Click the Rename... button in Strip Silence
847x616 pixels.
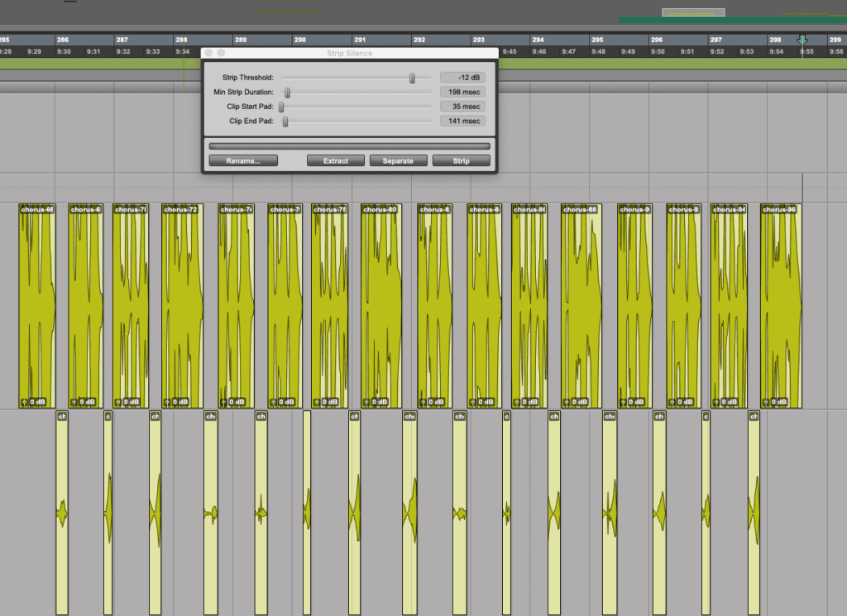pos(243,161)
